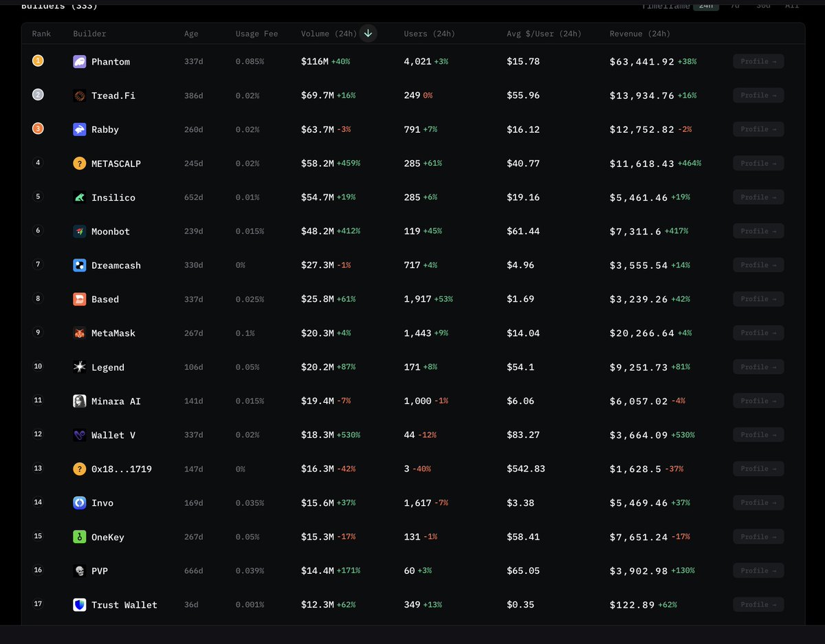The image size is (825, 644).
Task: Open the Profile button for METASCALP
Action: tap(758, 163)
